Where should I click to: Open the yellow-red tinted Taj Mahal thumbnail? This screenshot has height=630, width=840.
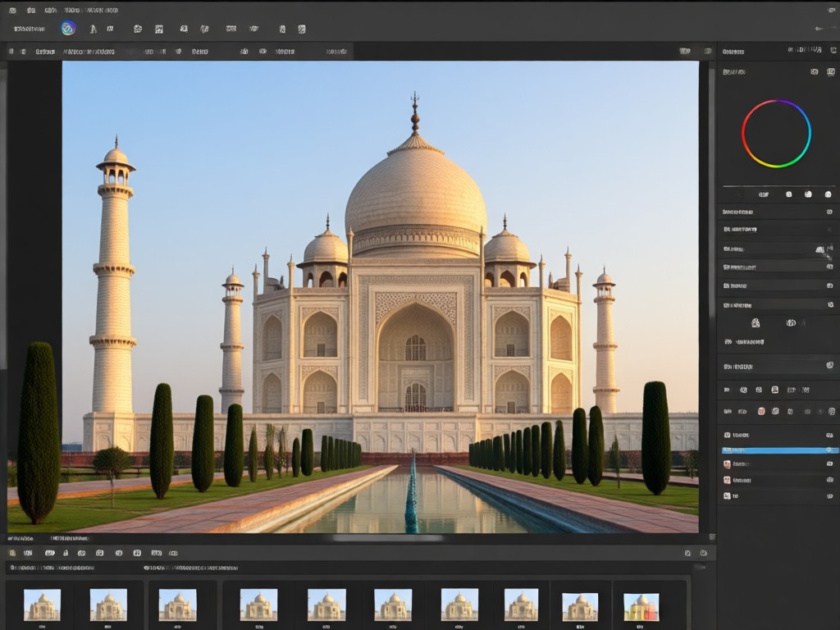click(641, 607)
